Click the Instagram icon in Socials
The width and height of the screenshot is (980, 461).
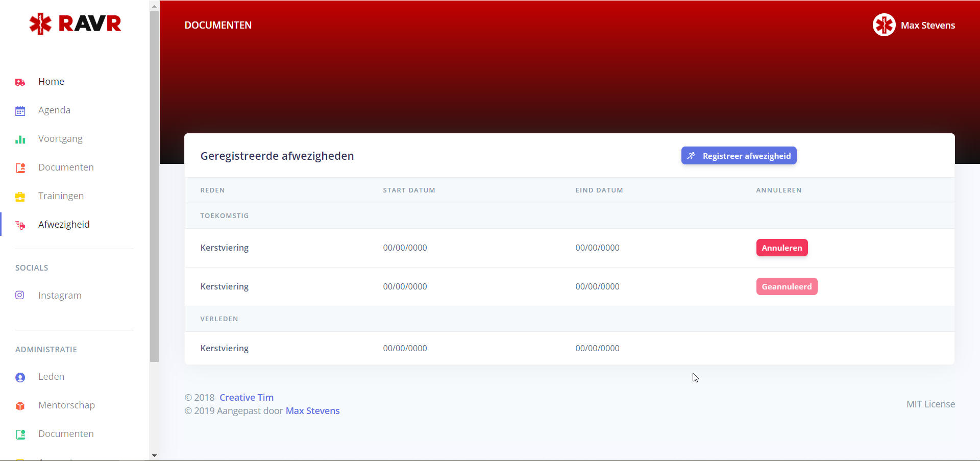(20, 295)
